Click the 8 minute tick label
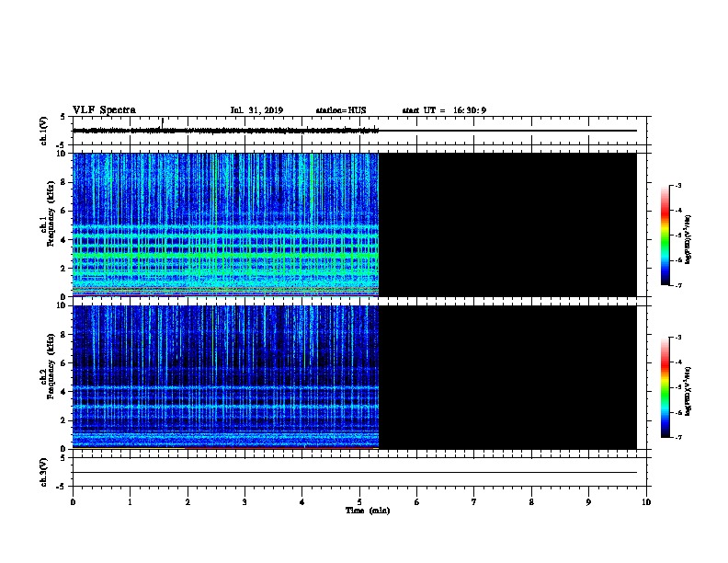This screenshot has width=728, height=563. (531, 501)
